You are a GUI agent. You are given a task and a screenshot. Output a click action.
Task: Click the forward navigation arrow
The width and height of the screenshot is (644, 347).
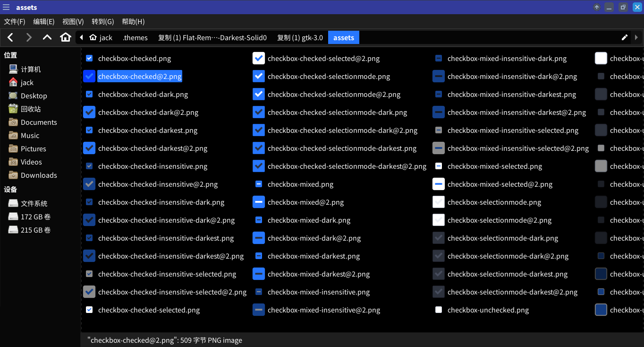[x=28, y=37]
